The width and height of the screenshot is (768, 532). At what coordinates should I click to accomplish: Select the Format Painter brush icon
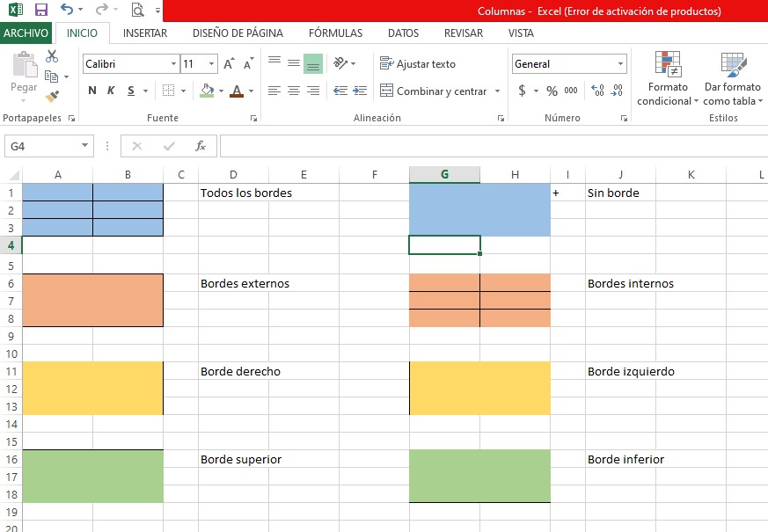pyautogui.click(x=52, y=96)
